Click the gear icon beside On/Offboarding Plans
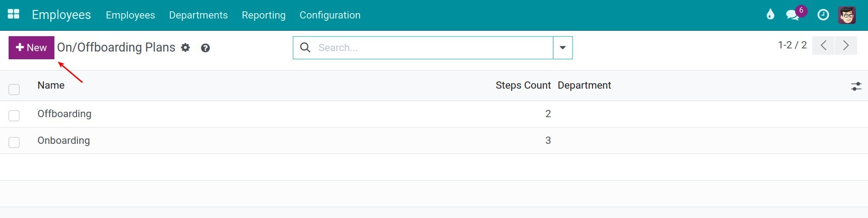The width and height of the screenshot is (868, 218). click(185, 47)
